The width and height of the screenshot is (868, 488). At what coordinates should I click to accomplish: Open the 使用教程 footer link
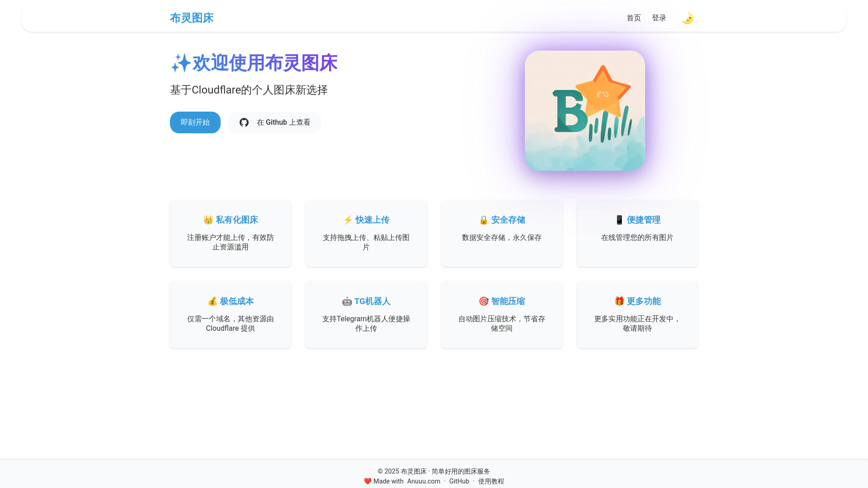coord(491,481)
